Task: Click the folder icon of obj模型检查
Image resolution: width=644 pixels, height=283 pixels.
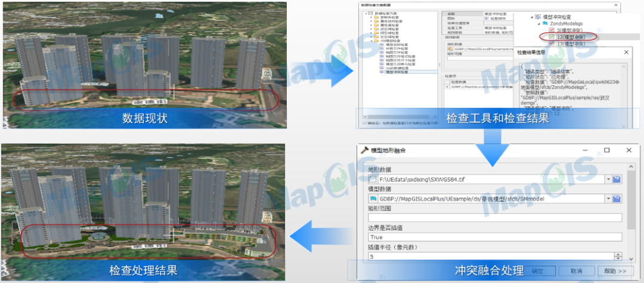Action: (376, 41)
